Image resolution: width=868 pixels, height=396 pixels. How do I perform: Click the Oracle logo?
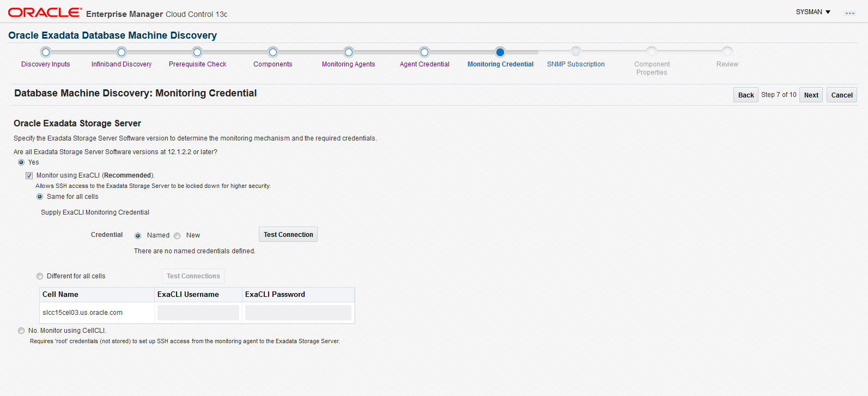(x=45, y=13)
